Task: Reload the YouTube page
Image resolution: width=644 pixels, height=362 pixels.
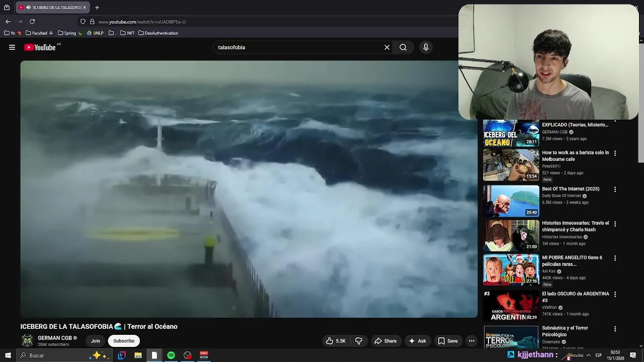Action: 32,22
